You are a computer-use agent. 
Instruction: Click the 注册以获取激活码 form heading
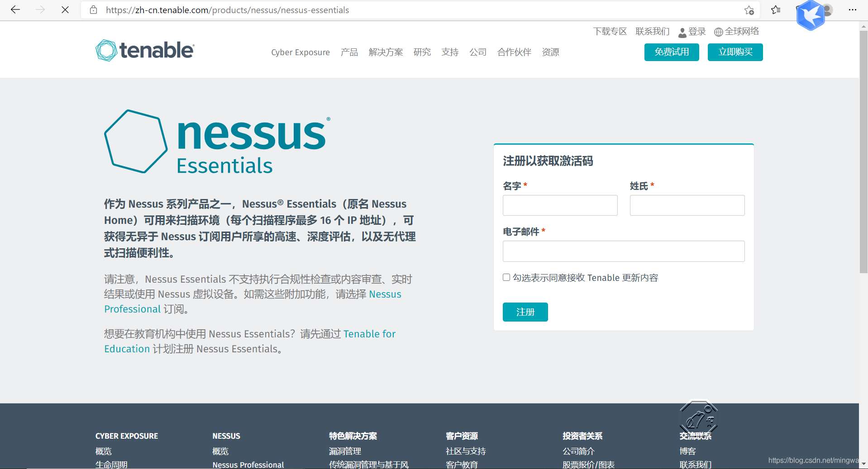[548, 161]
